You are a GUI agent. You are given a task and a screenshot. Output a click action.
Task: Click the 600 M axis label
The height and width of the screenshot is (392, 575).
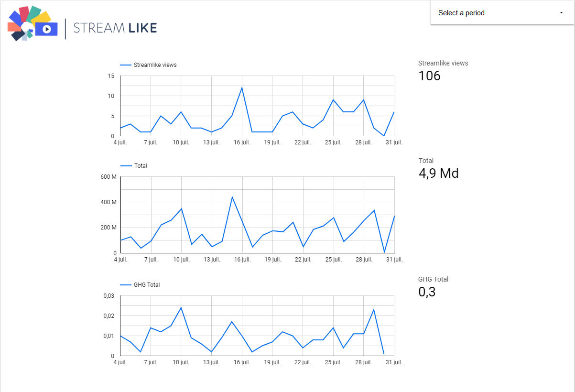click(x=108, y=177)
